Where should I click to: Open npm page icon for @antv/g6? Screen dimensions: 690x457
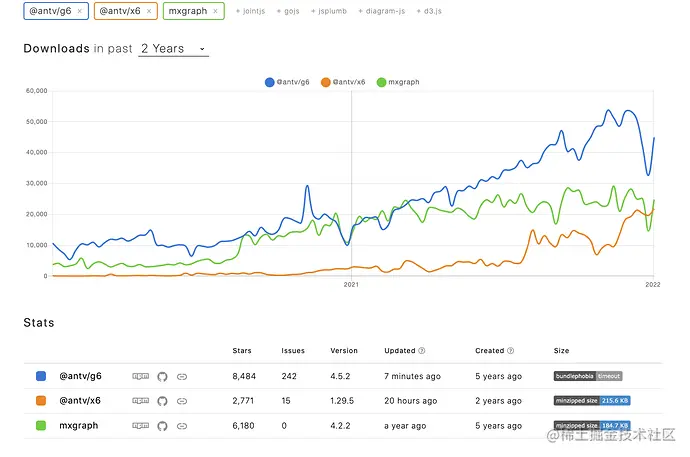coord(140,376)
